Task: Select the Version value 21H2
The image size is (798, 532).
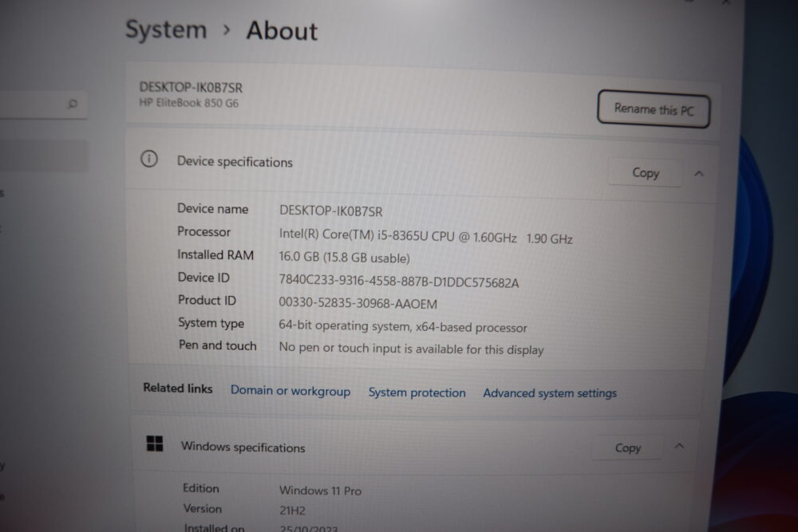Action: 292,510
